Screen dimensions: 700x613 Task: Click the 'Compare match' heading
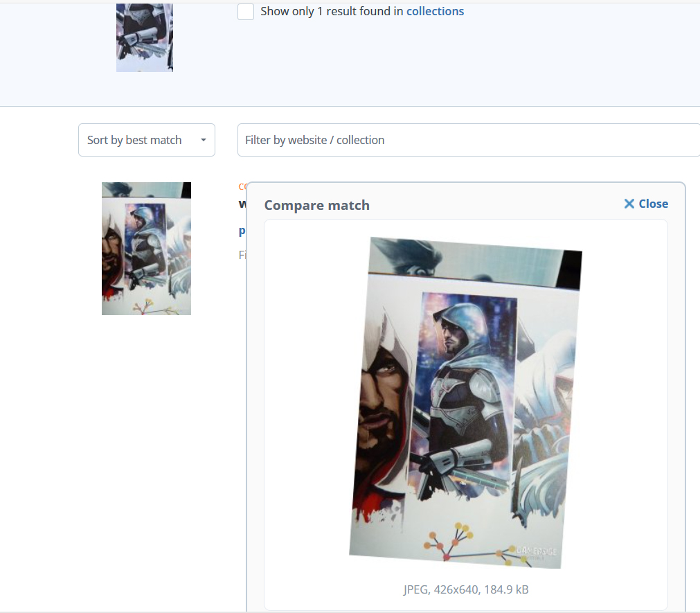pos(317,206)
